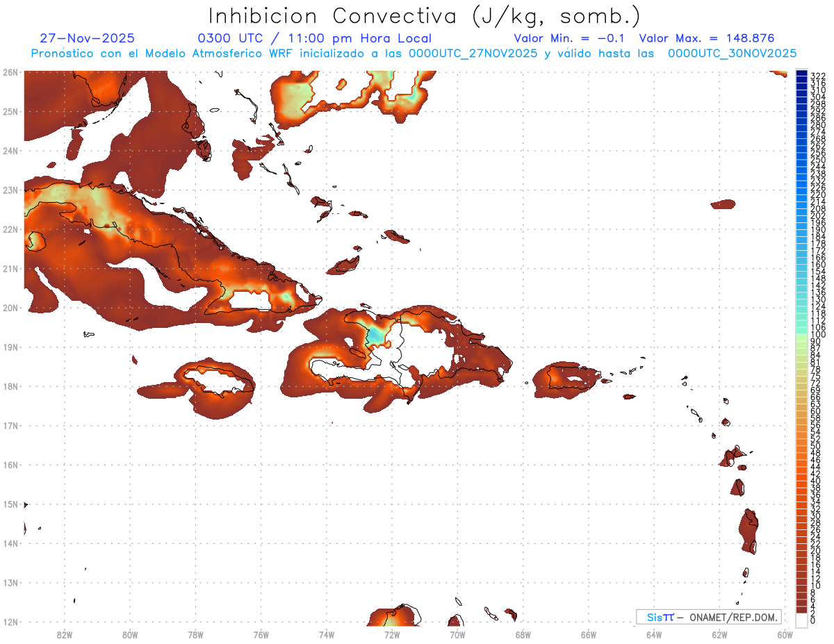Click the '78W' longitude label

195,634
